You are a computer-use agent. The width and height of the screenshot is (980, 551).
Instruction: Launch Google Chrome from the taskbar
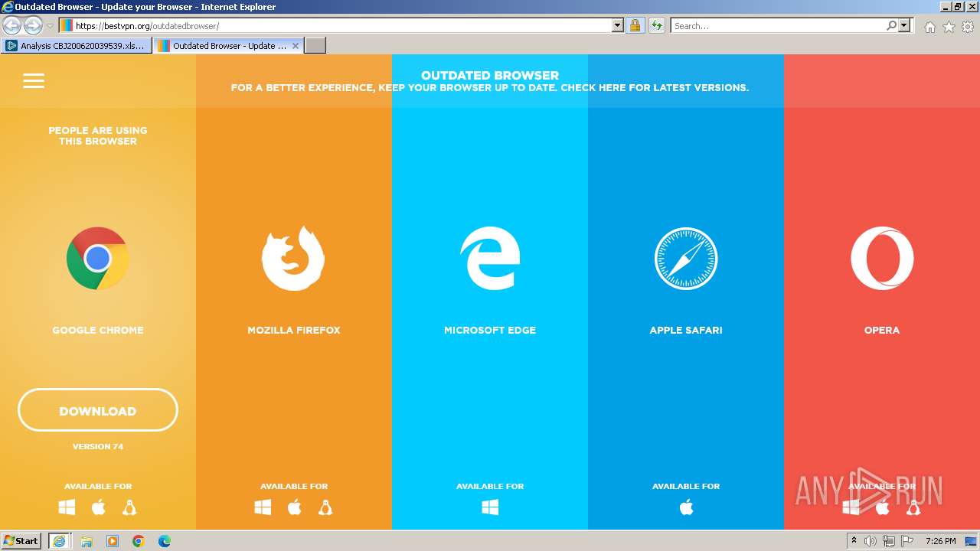tap(139, 541)
